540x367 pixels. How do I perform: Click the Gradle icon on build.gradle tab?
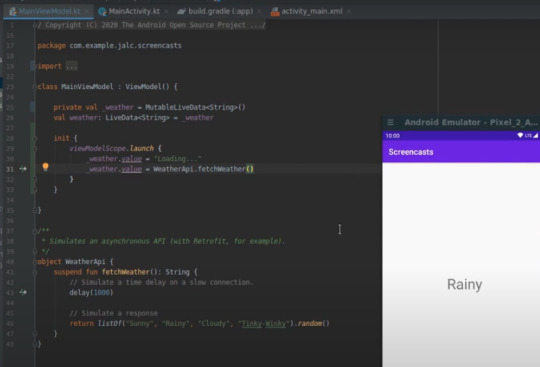tap(181, 12)
